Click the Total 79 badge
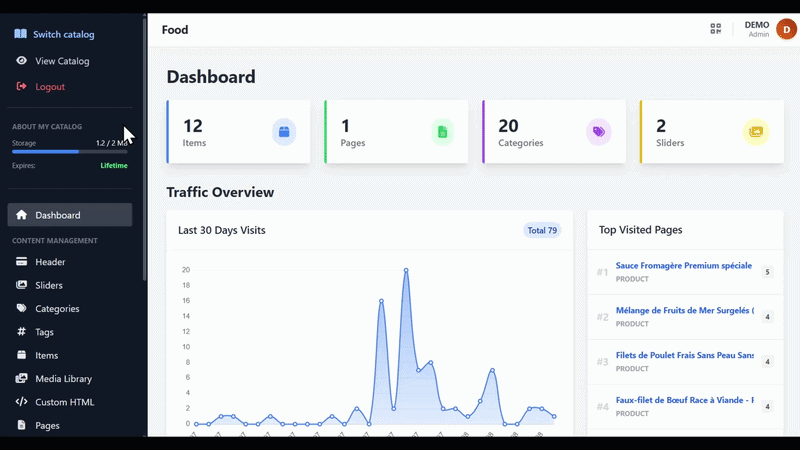Screen dimensions: 800x450 (542, 231)
